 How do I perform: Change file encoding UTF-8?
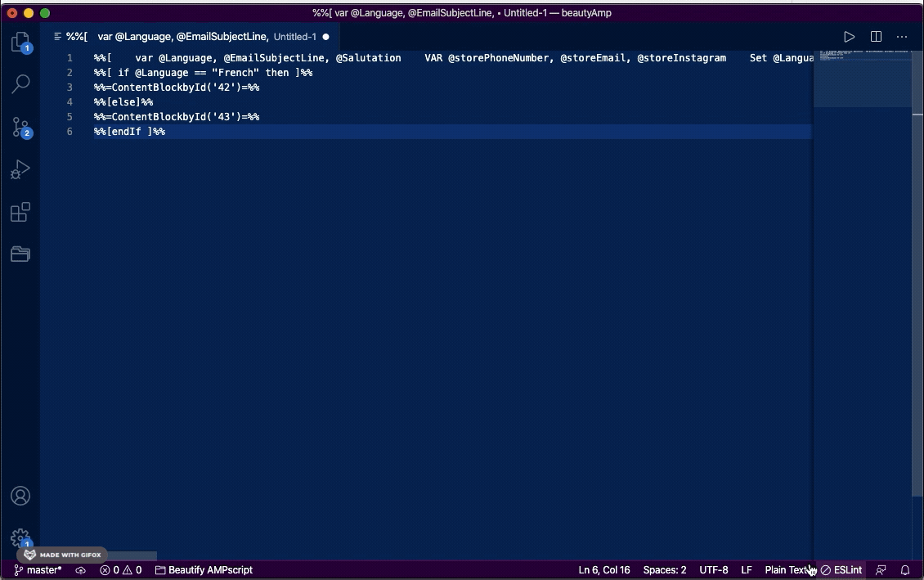tap(714, 570)
